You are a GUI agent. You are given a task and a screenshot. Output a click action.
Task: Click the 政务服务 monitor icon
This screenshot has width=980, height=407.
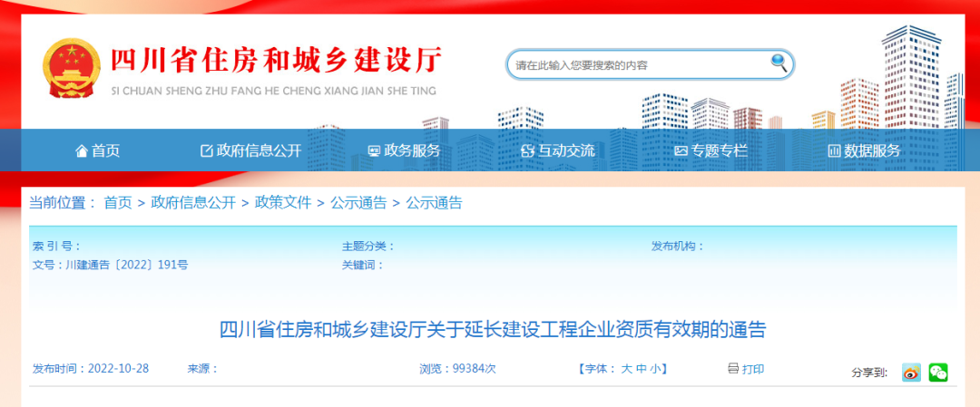tap(373, 151)
